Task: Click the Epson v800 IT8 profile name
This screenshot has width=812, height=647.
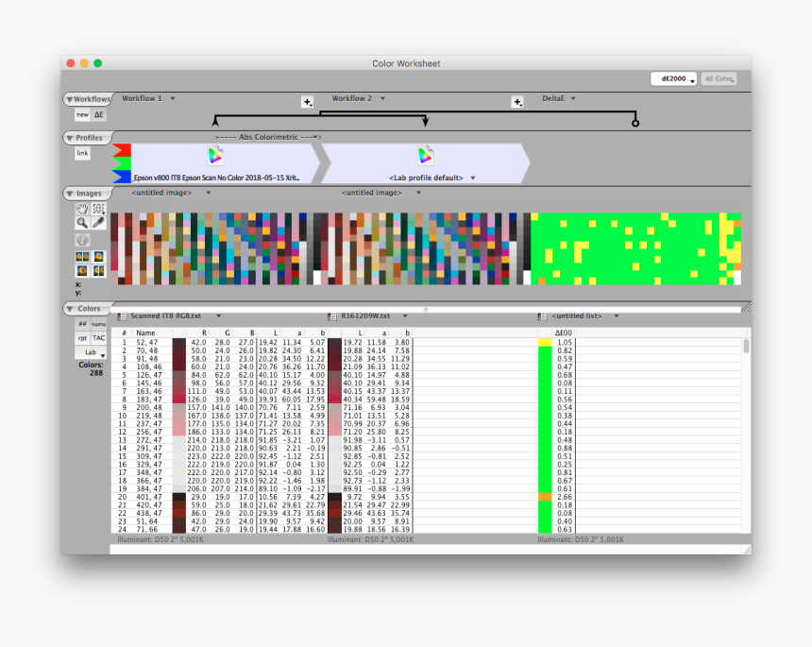Action: [216, 178]
